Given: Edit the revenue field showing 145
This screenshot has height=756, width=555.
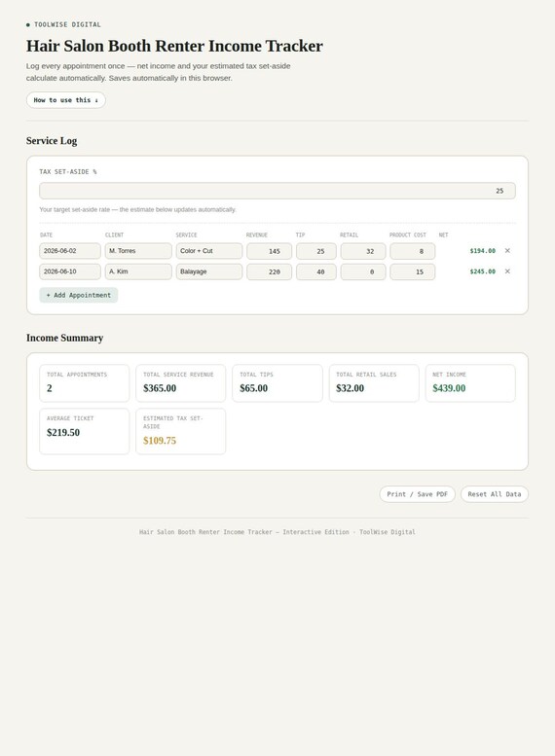Looking at the screenshot, I should pyautogui.click(x=270, y=251).
